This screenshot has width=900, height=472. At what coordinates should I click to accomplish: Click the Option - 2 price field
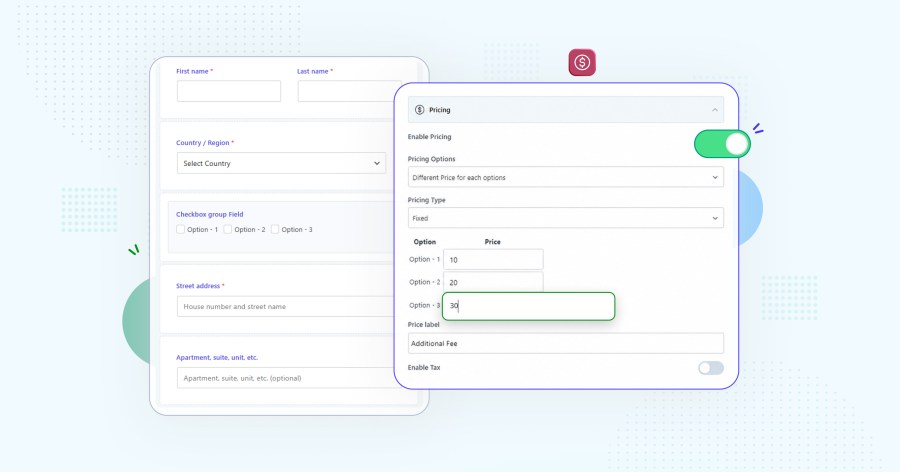coord(493,282)
